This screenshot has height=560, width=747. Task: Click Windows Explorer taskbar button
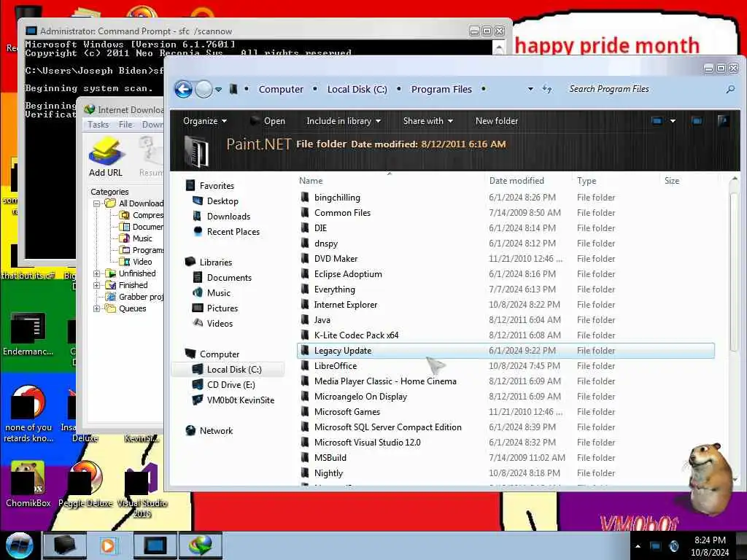click(x=65, y=545)
